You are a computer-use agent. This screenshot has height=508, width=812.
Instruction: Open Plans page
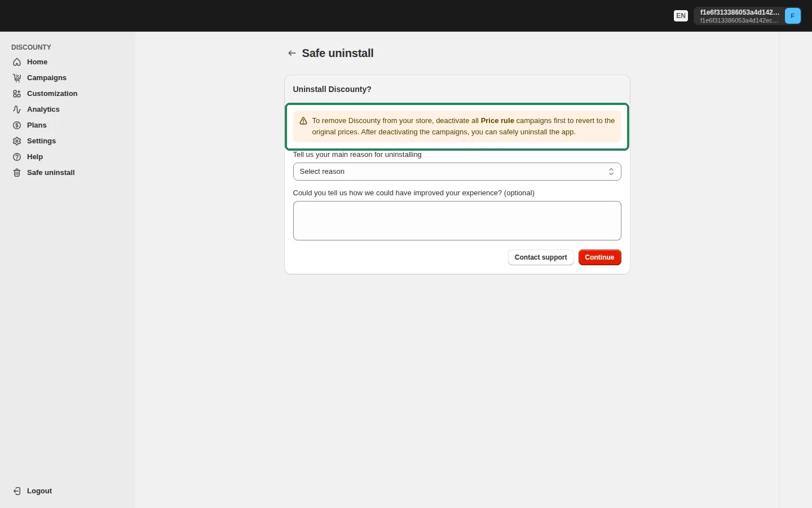[x=37, y=125]
